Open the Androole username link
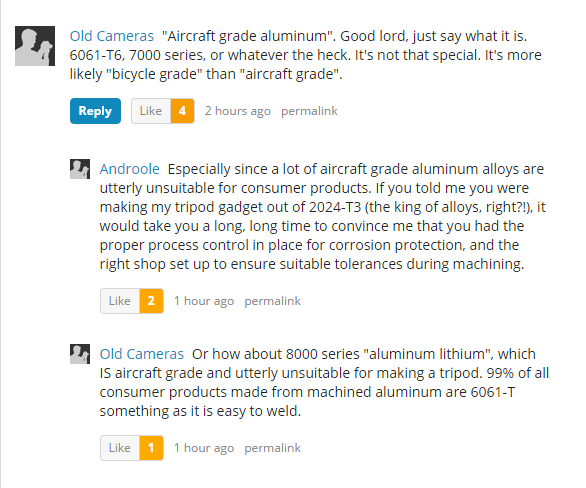586x488 pixels. pos(130,169)
